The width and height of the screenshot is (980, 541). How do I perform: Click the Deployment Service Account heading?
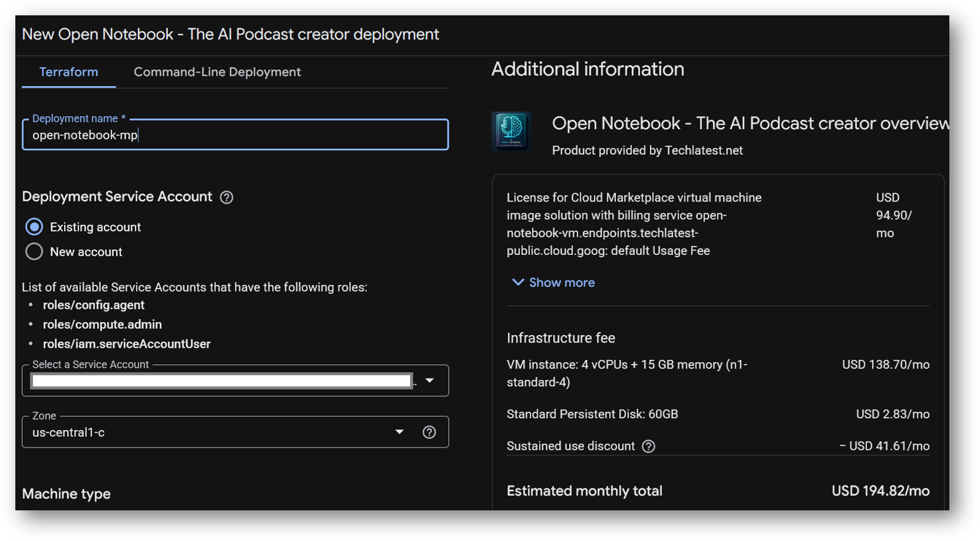[117, 196]
